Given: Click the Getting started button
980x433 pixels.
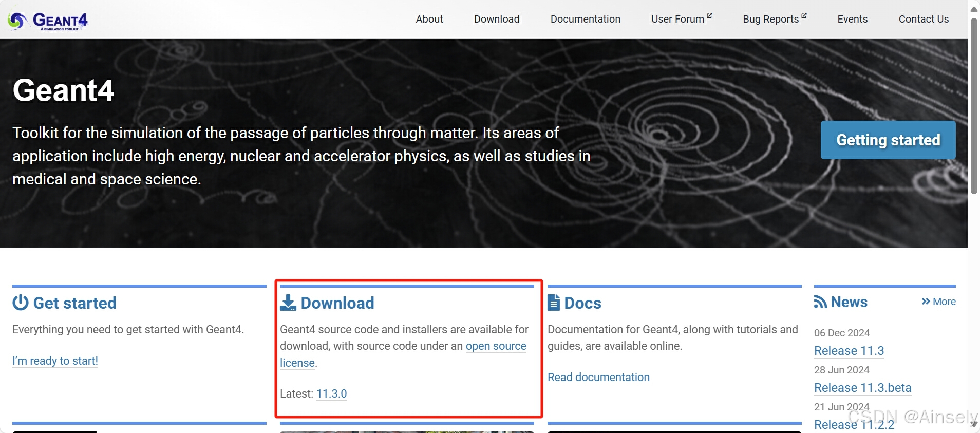Looking at the screenshot, I should [x=888, y=140].
